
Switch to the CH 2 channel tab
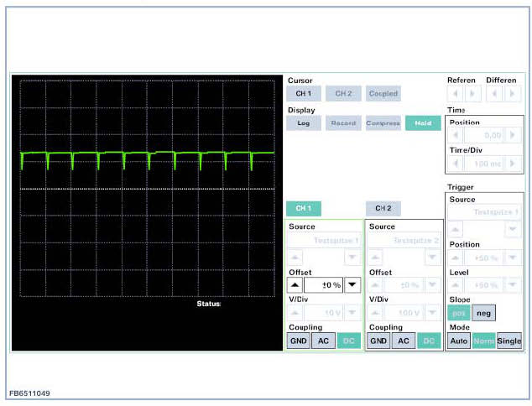(x=383, y=207)
